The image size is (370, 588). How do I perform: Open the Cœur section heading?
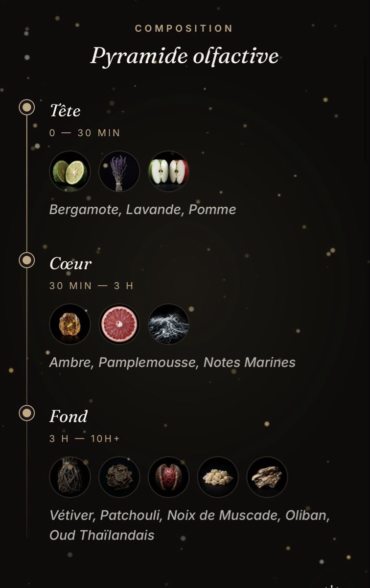click(x=70, y=264)
